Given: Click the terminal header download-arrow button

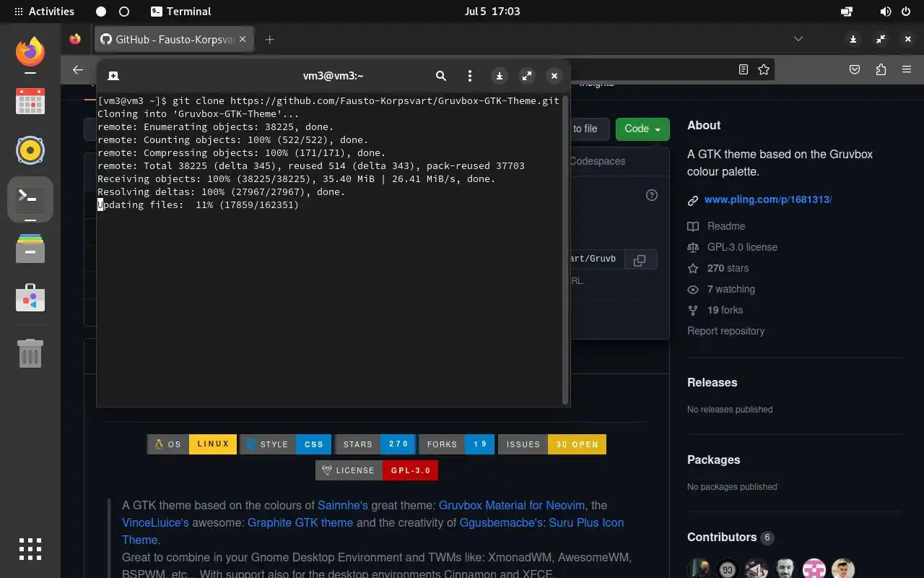Looking at the screenshot, I should pos(499,75).
